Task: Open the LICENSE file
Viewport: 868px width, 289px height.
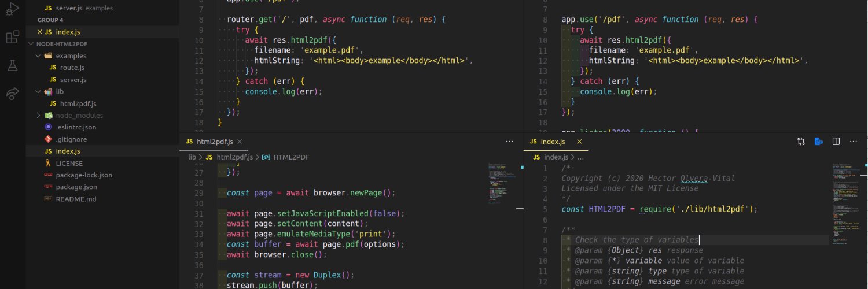Action: tap(69, 163)
